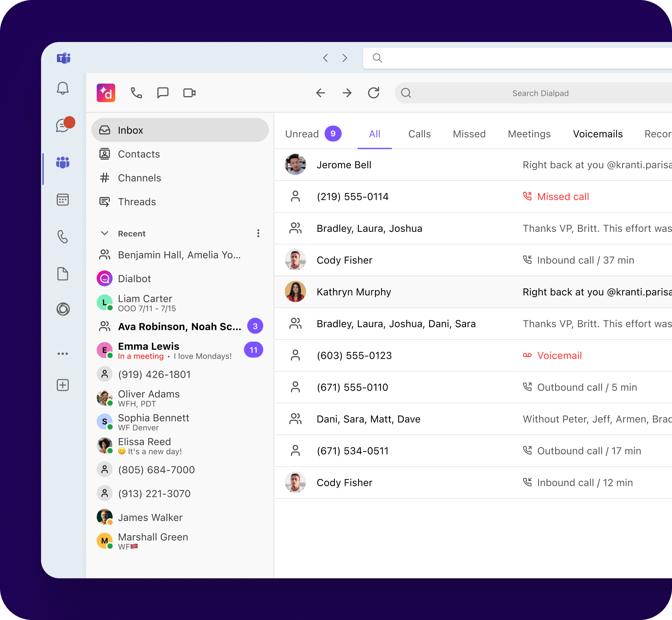Open (603) 555-0123 voicemail row
The width and height of the screenshot is (672, 620).
tap(473, 356)
